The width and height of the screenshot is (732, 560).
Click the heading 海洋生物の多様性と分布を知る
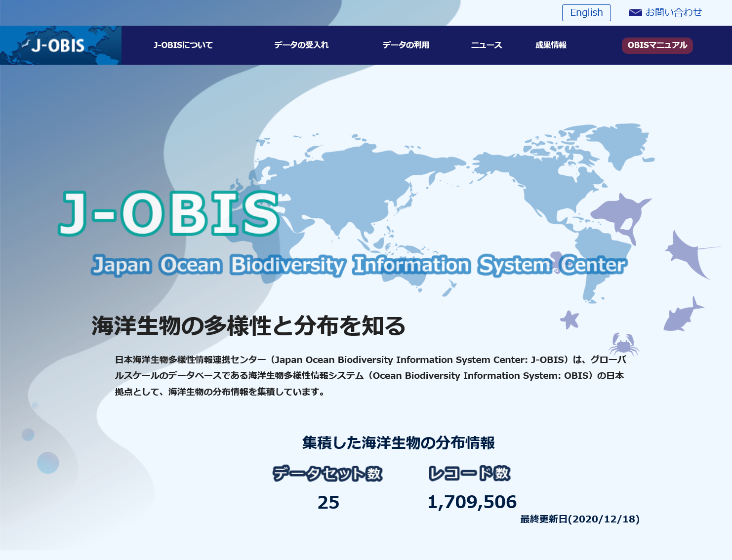point(248,326)
